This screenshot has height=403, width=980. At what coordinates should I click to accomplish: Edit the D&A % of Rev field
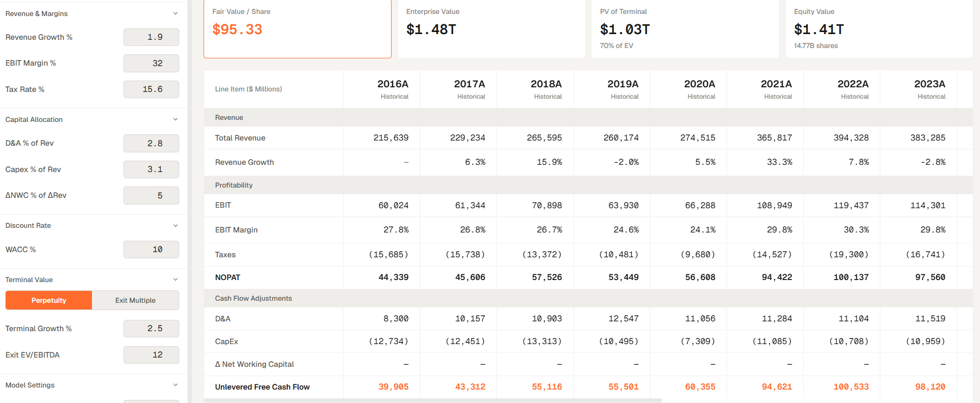coord(151,143)
